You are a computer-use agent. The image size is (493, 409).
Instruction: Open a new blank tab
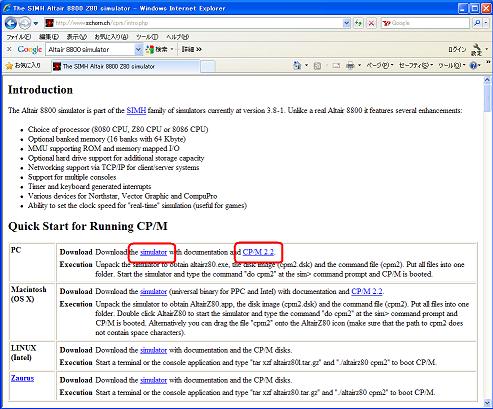coord(208,66)
